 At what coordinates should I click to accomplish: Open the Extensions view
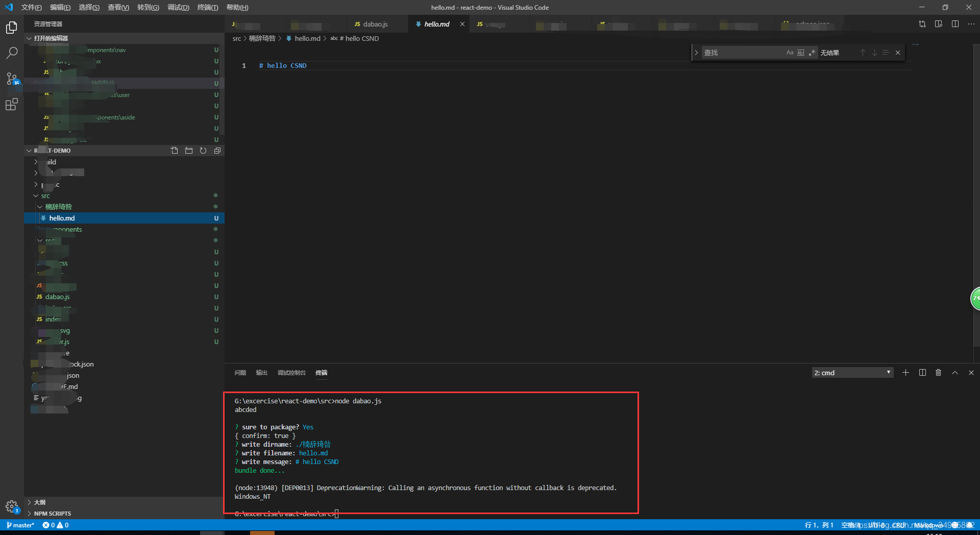(11, 105)
